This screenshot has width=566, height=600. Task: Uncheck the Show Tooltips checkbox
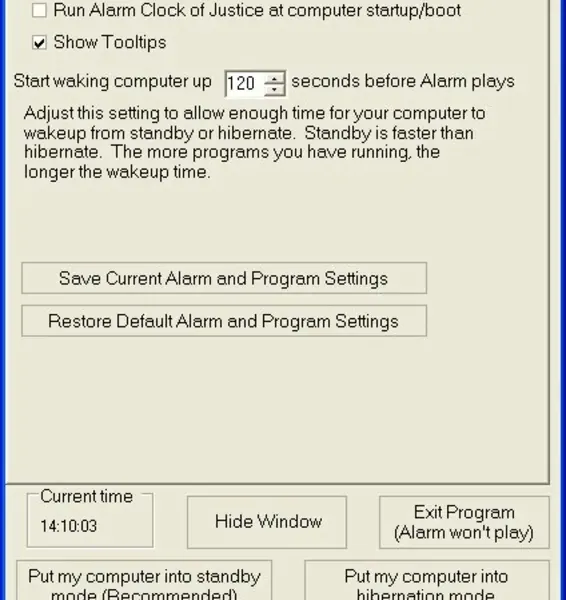tap(39, 42)
